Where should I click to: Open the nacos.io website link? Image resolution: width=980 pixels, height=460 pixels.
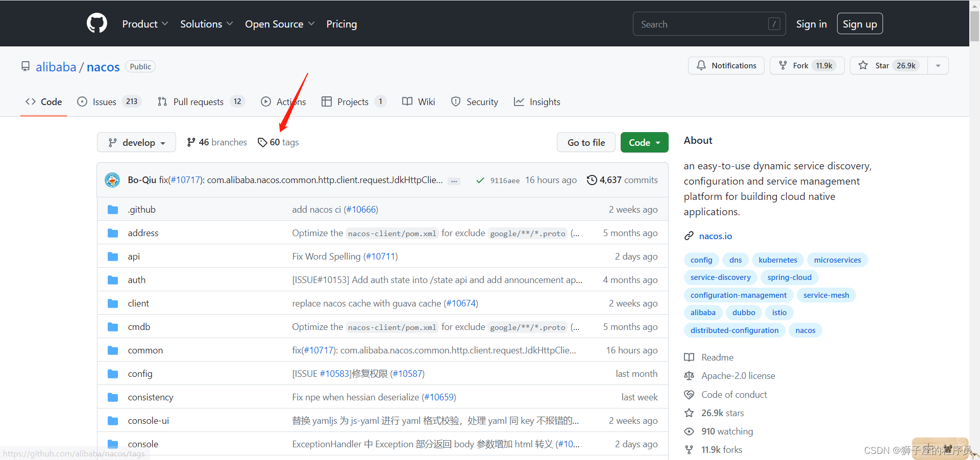click(x=715, y=236)
